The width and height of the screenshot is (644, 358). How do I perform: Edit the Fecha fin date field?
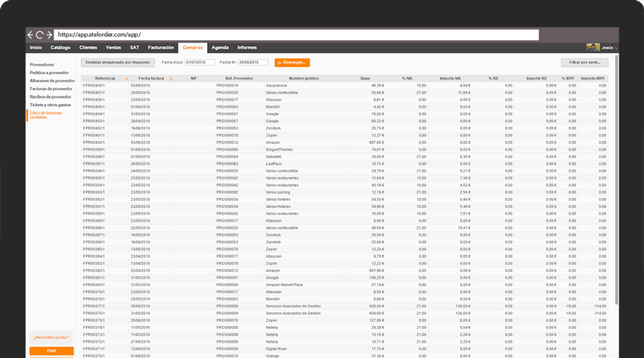coord(253,63)
